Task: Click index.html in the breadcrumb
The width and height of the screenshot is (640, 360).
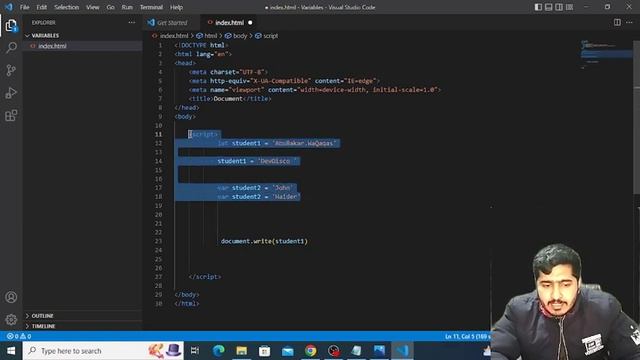Action: coord(174,36)
